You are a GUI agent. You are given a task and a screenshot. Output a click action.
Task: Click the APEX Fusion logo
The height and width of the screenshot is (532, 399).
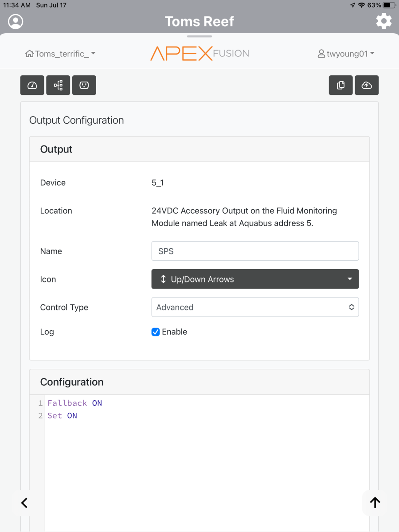pyautogui.click(x=199, y=54)
